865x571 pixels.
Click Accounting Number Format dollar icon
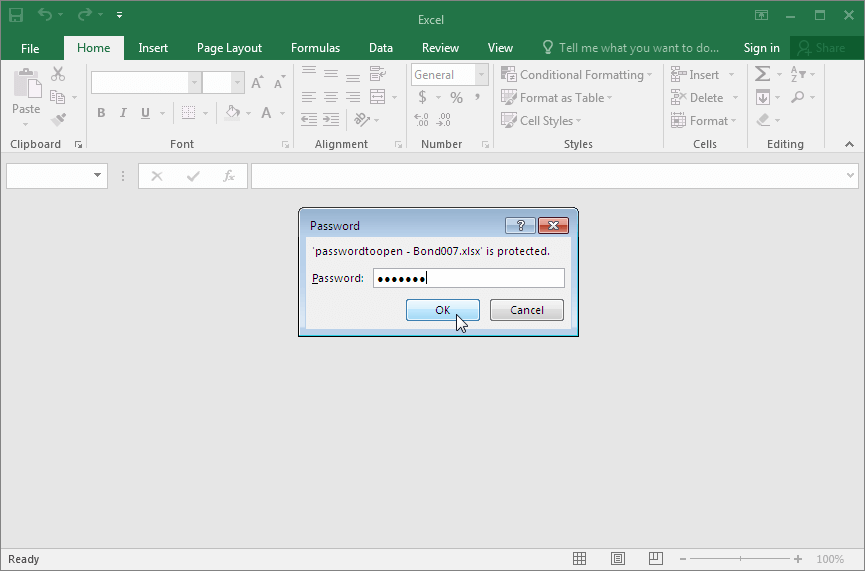pyautogui.click(x=423, y=98)
